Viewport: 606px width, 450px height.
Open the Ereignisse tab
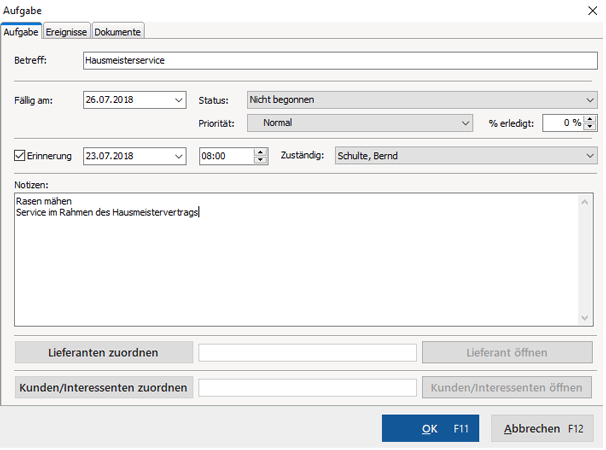point(66,32)
